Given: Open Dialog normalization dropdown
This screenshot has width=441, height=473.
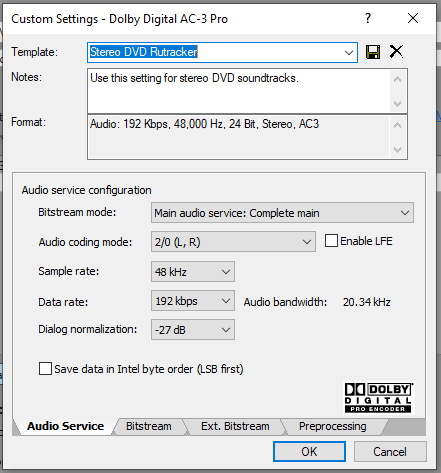Looking at the screenshot, I should click(x=193, y=330).
